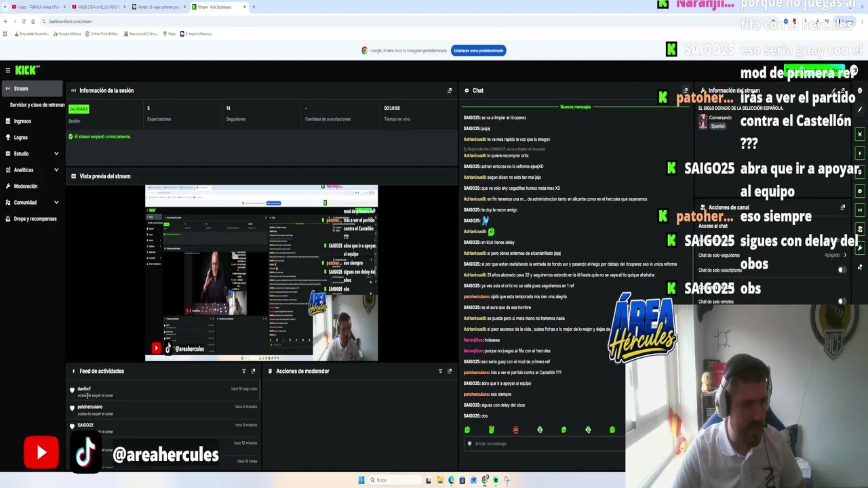Image resolution: width=868 pixels, height=488 pixels.
Task: Open the Online Photo Editor bookmark
Action: point(102,33)
